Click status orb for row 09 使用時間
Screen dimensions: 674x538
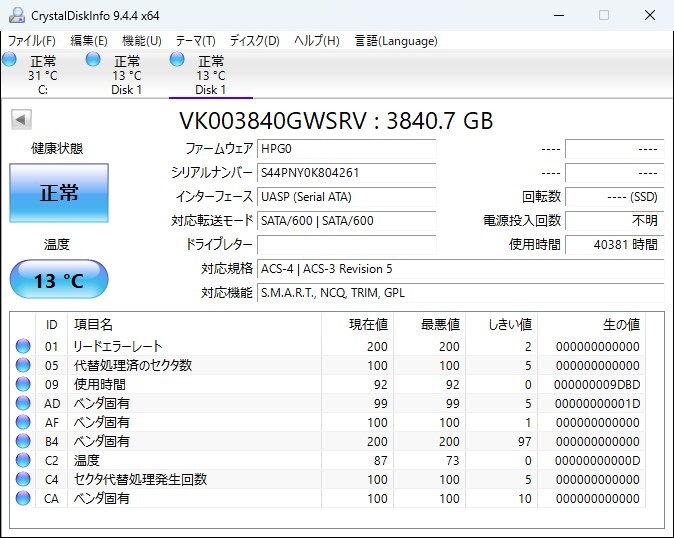[23, 384]
